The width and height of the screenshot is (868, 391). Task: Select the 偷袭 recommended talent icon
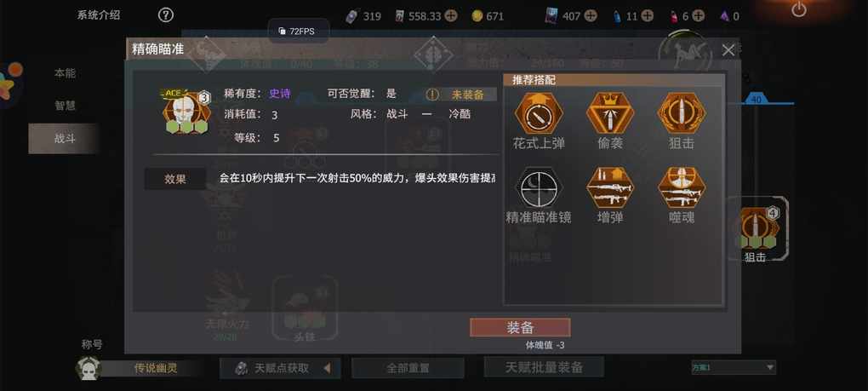(x=610, y=113)
